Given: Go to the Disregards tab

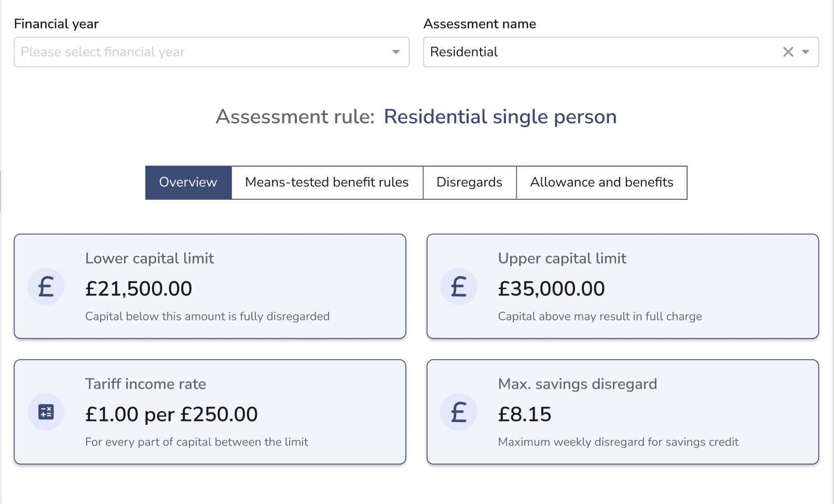Looking at the screenshot, I should pyautogui.click(x=469, y=182).
